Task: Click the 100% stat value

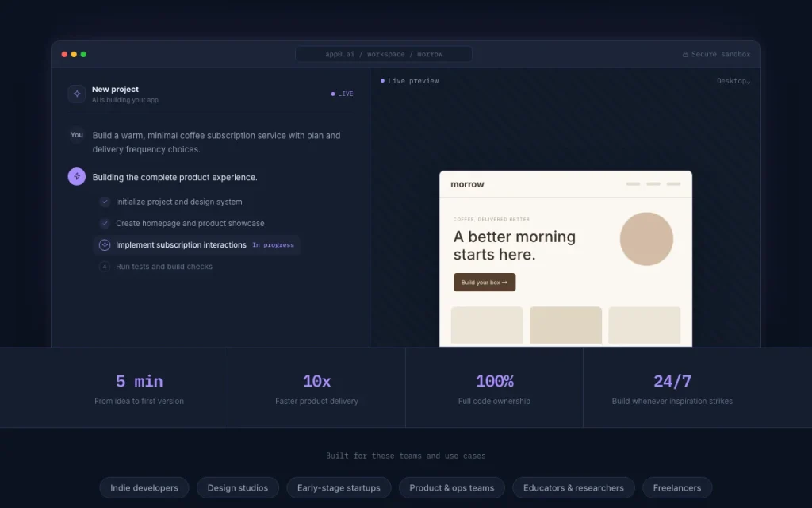Action: pos(494,382)
